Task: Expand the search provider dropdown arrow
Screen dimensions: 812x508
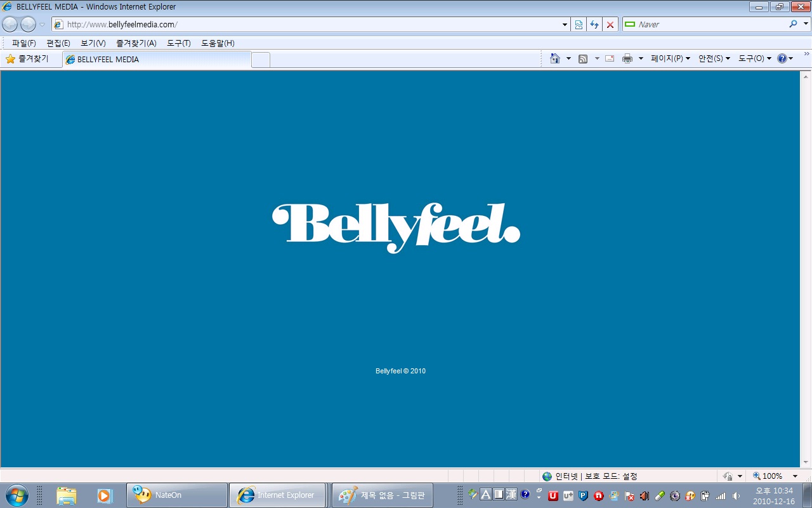Action: (806, 24)
